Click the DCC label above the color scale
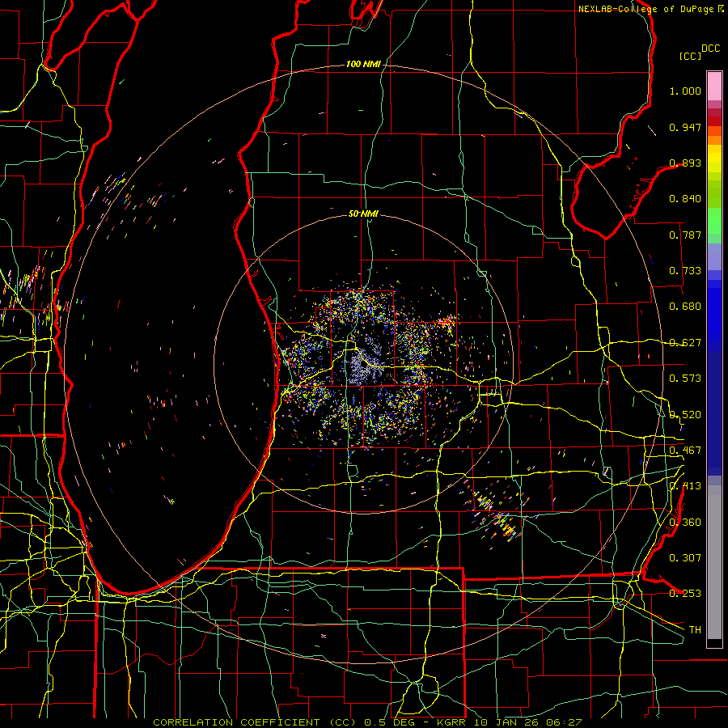 [710, 49]
